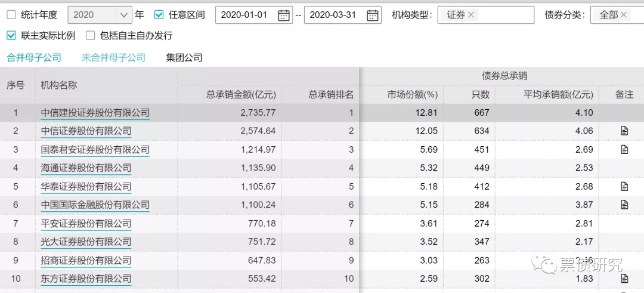The width and height of the screenshot is (644, 293).
Task: Open remark note icon for 国泰君安证券 row
Action: 624,149
